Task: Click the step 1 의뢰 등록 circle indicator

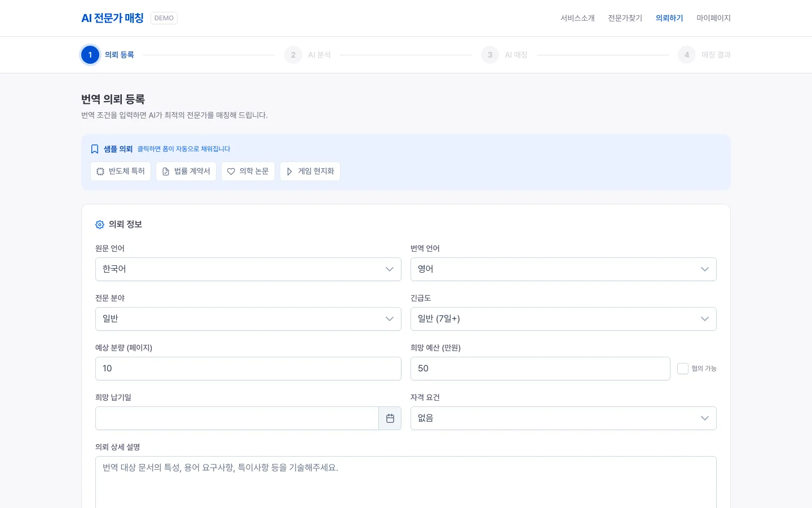Action: (x=90, y=55)
